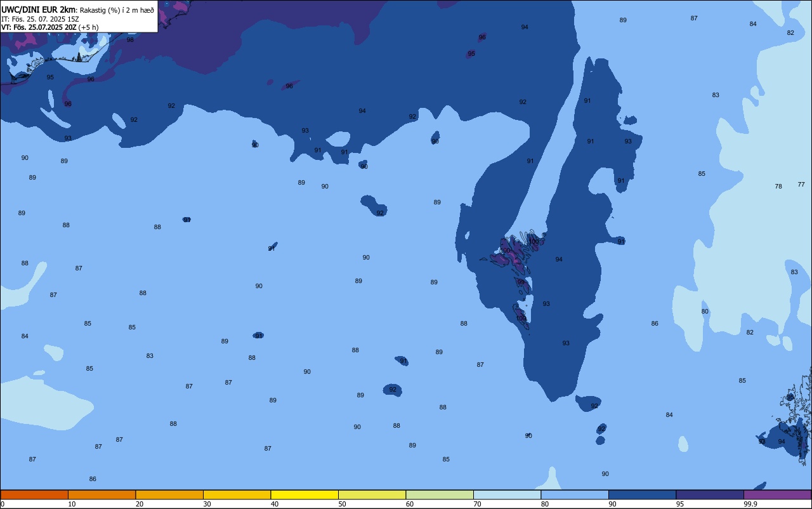This screenshot has width=812, height=509.
Task: Click the legend tick label "50"
Action: pos(342,504)
